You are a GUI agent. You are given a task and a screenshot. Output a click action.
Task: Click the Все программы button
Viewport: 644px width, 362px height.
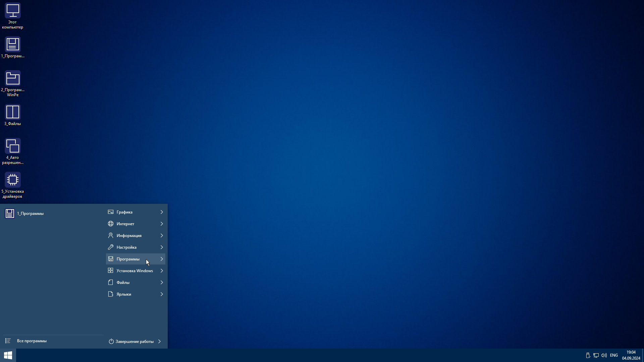pyautogui.click(x=53, y=341)
